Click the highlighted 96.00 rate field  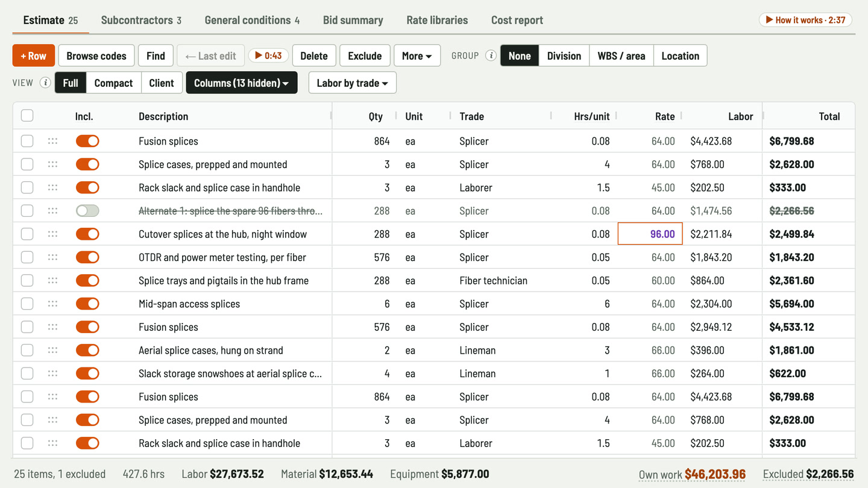[x=650, y=234]
